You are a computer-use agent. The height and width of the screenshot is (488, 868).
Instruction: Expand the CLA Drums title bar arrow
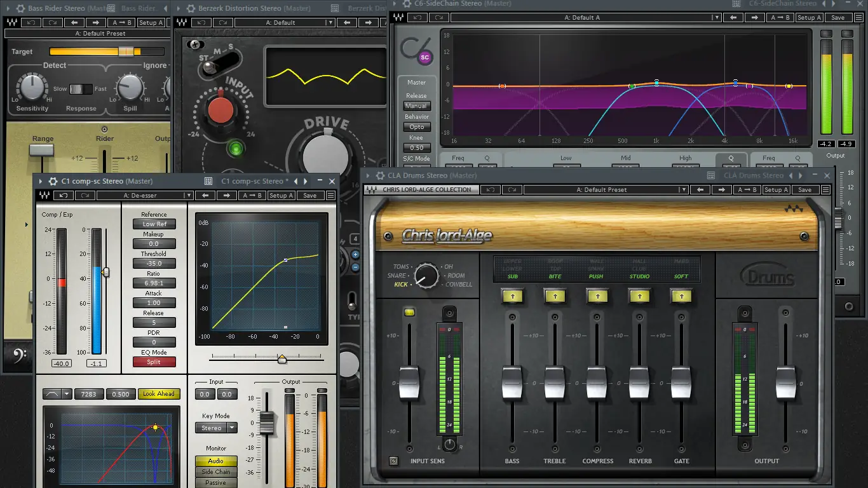point(367,175)
